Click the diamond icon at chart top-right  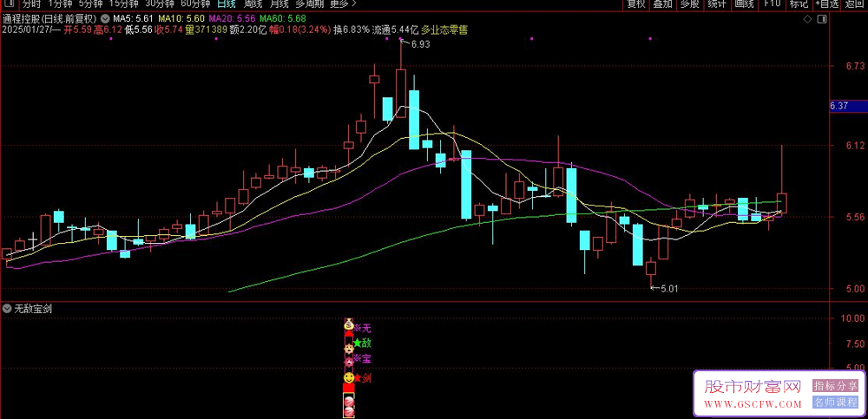point(807,19)
